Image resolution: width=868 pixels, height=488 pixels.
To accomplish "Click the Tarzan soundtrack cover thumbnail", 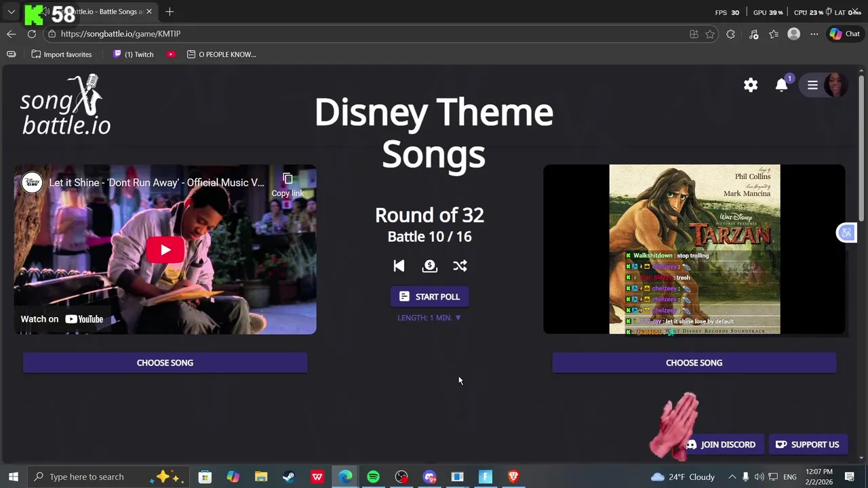I will [x=694, y=249].
